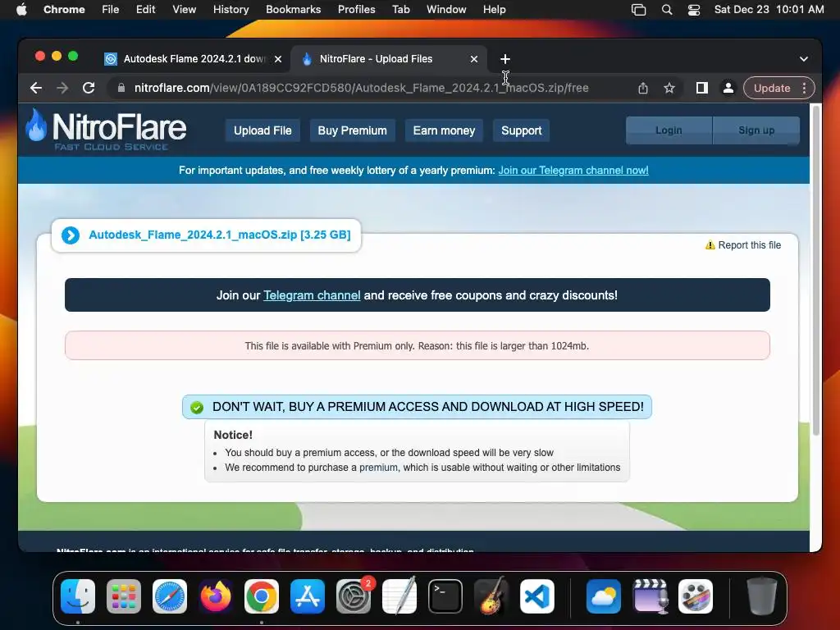This screenshot has width=840, height=630.
Task: Click the Buy Premium button
Action: 353,130
